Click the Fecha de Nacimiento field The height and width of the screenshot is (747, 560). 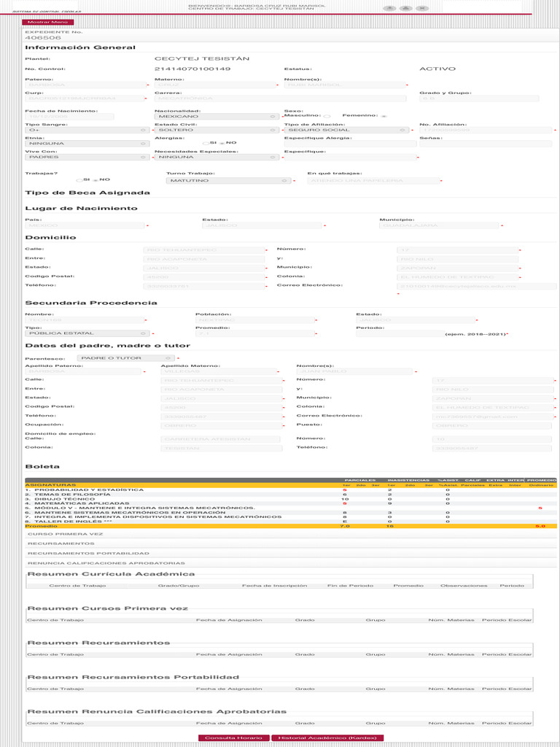click(69, 116)
